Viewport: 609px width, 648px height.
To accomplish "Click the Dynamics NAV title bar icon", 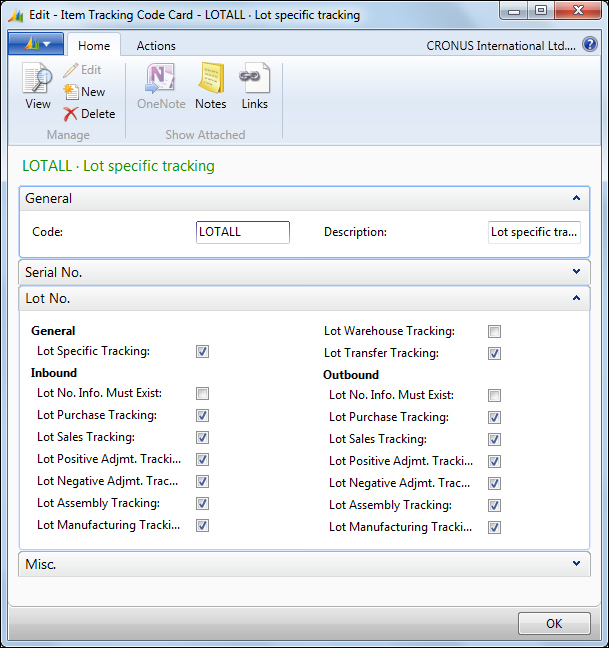I will [16, 15].
